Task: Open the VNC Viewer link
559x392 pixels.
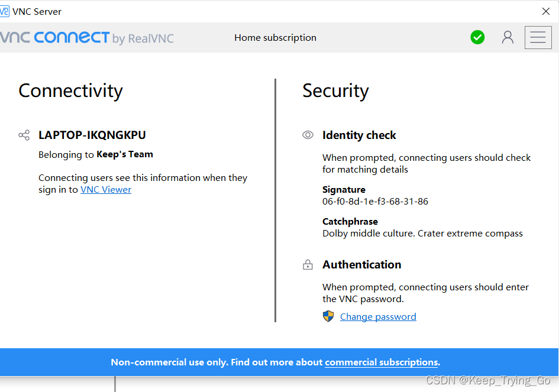Action: click(x=105, y=189)
